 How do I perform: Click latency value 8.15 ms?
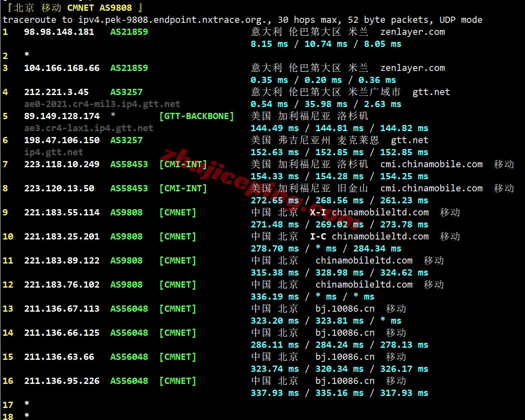click(x=269, y=44)
